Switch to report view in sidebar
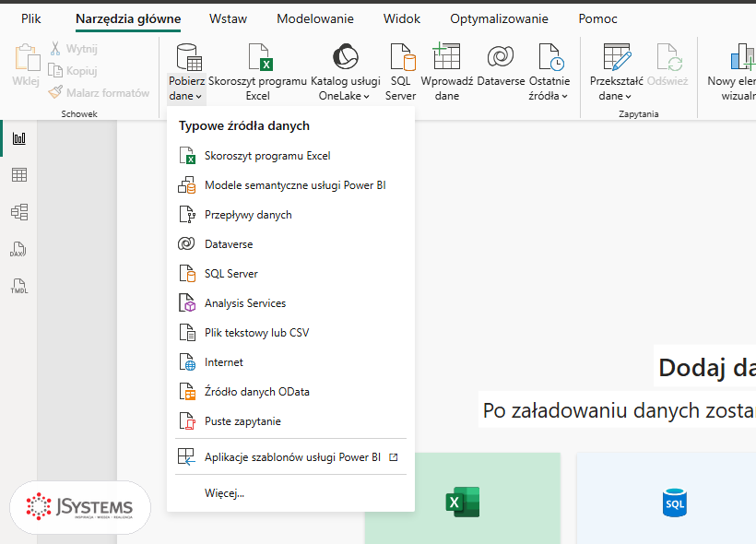This screenshot has height=544, width=756. click(19, 138)
